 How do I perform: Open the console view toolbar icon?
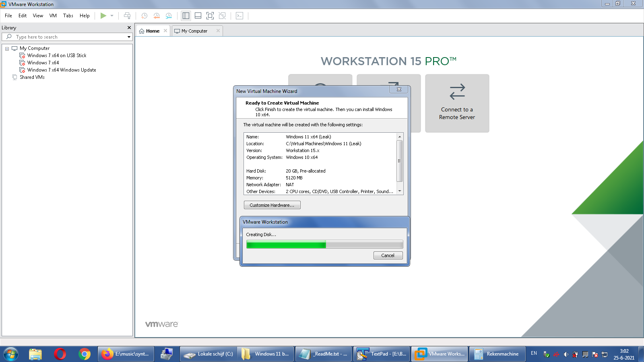pyautogui.click(x=239, y=16)
